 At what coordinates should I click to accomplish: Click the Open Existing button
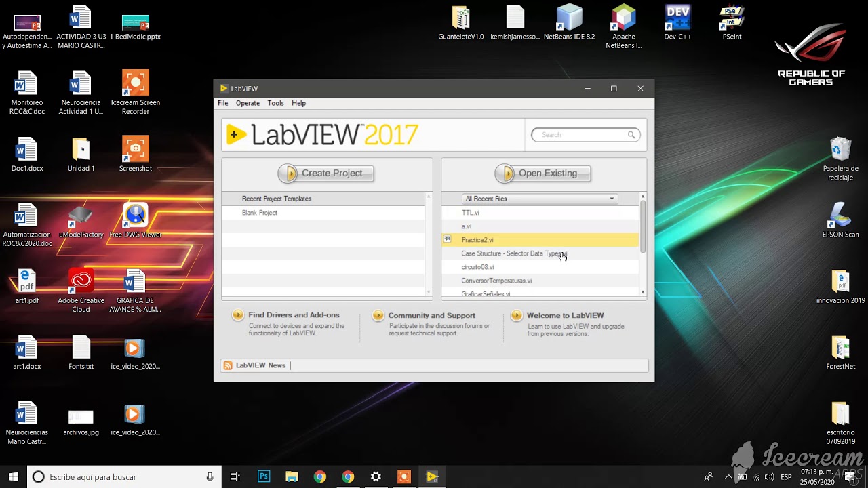click(542, 174)
